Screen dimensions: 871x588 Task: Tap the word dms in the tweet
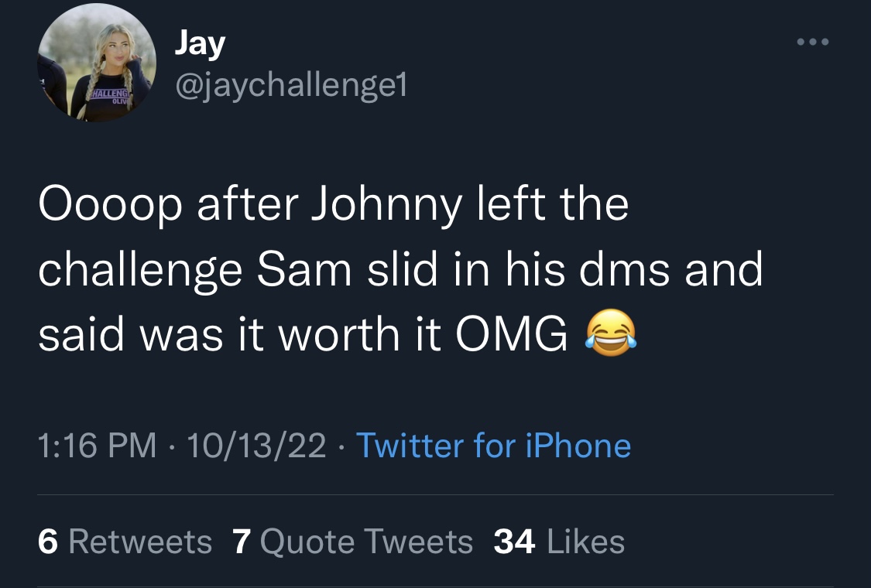click(624, 270)
